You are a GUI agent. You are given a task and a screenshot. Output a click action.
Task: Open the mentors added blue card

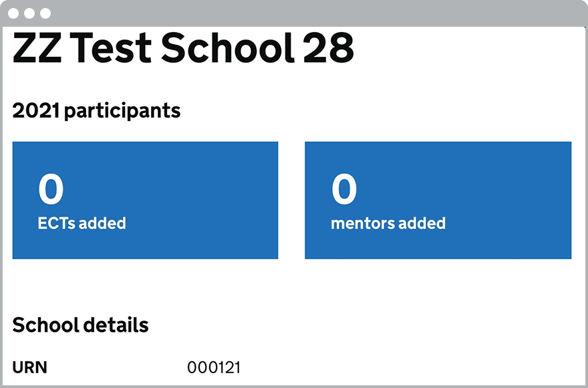pos(438,200)
